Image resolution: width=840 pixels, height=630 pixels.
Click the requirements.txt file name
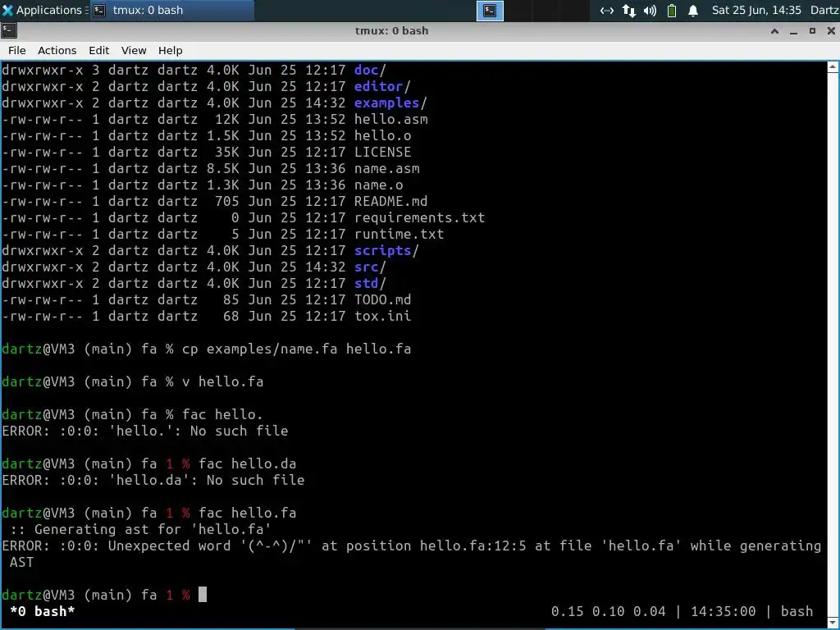pyautogui.click(x=419, y=217)
